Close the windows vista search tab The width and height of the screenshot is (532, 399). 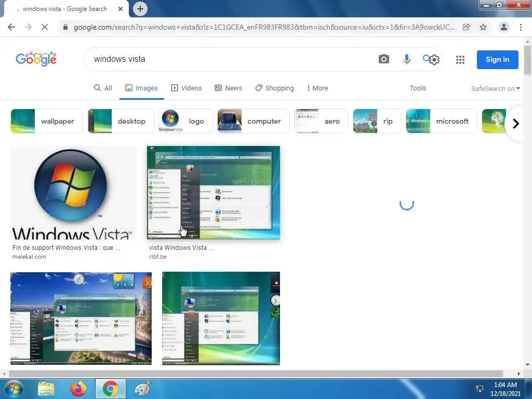121,9
